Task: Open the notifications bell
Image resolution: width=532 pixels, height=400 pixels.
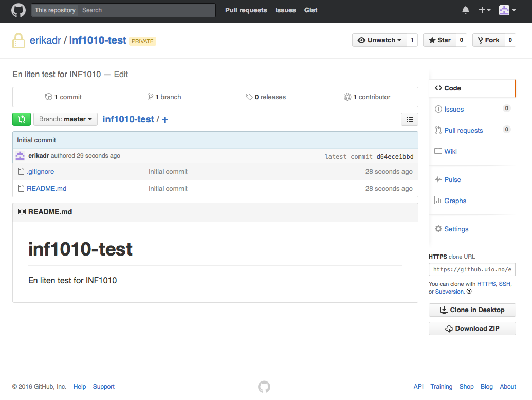Action: tap(466, 10)
